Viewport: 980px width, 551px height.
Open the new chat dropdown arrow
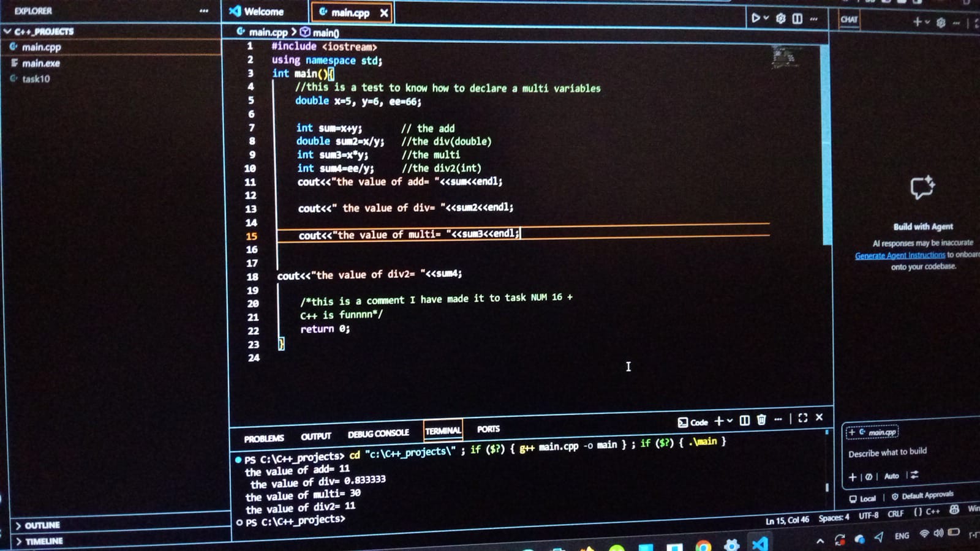[927, 22]
